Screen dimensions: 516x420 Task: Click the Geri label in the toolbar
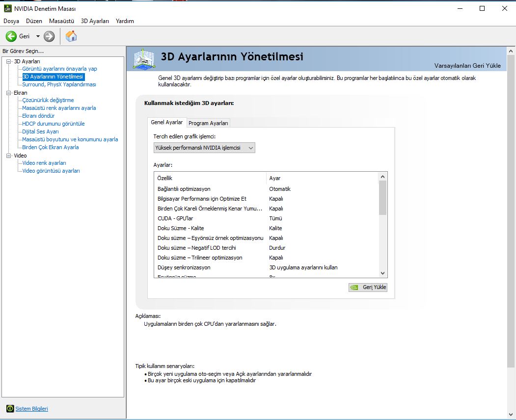tap(25, 36)
